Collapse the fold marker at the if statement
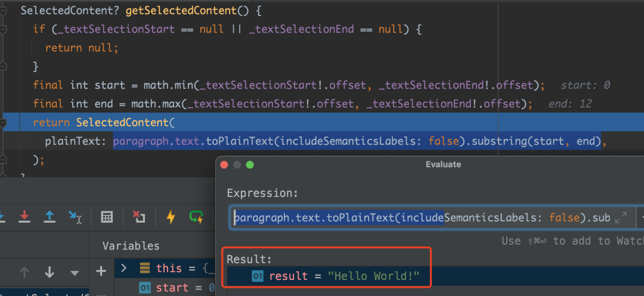The width and height of the screenshot is (644, 296). click(4, 29)
